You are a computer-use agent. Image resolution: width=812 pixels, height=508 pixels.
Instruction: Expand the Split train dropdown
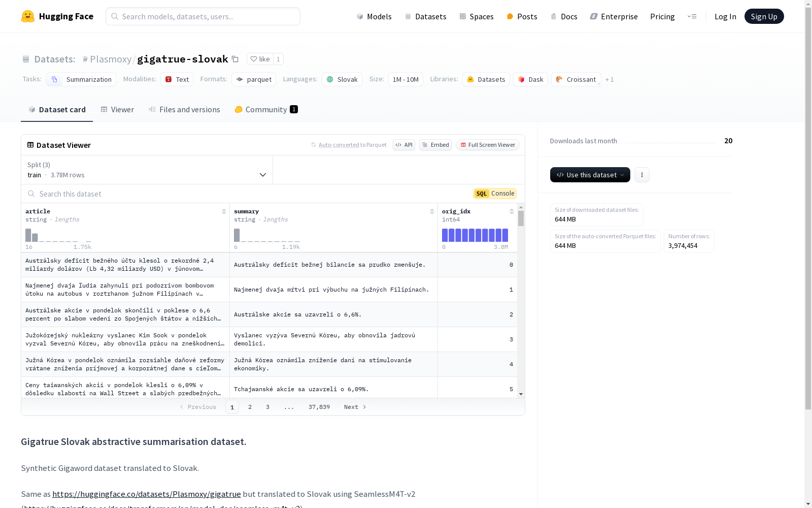point(147,170)
